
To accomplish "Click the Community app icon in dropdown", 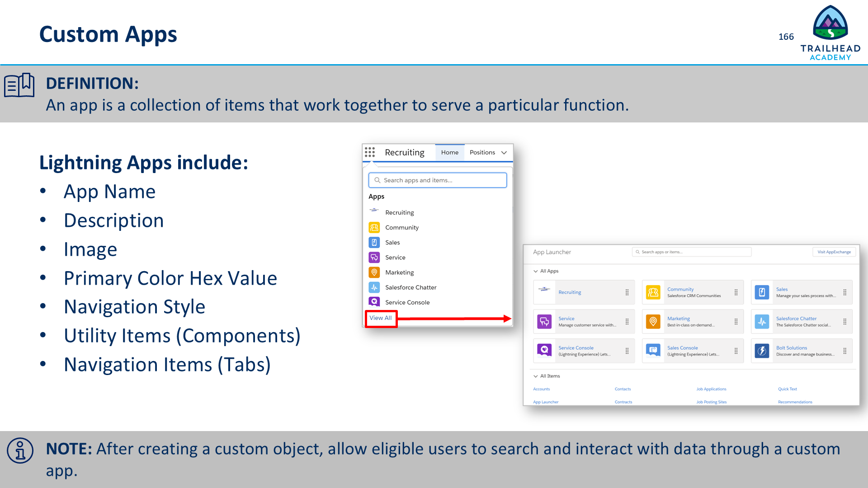I will pos(374,227).
